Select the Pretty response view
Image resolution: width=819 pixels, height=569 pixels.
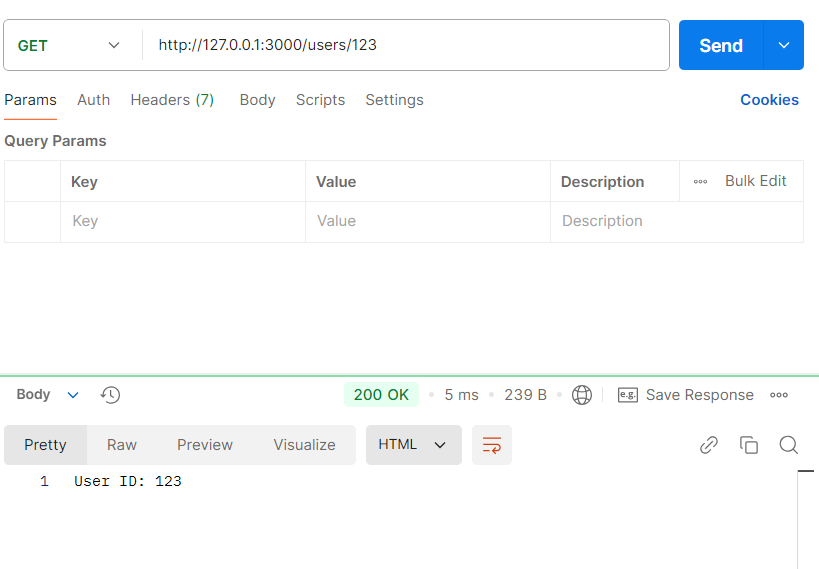pyautogui.click(x=45, y=445)
